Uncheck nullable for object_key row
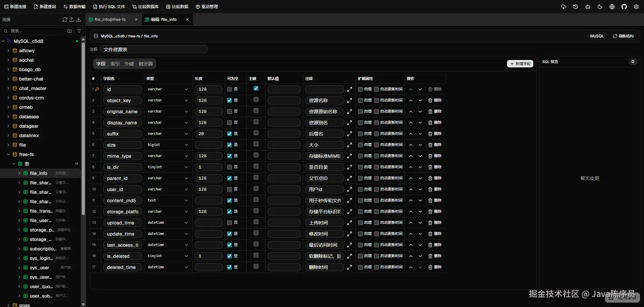This screenshot has height=307, width=644. click(x=229, y=100)
